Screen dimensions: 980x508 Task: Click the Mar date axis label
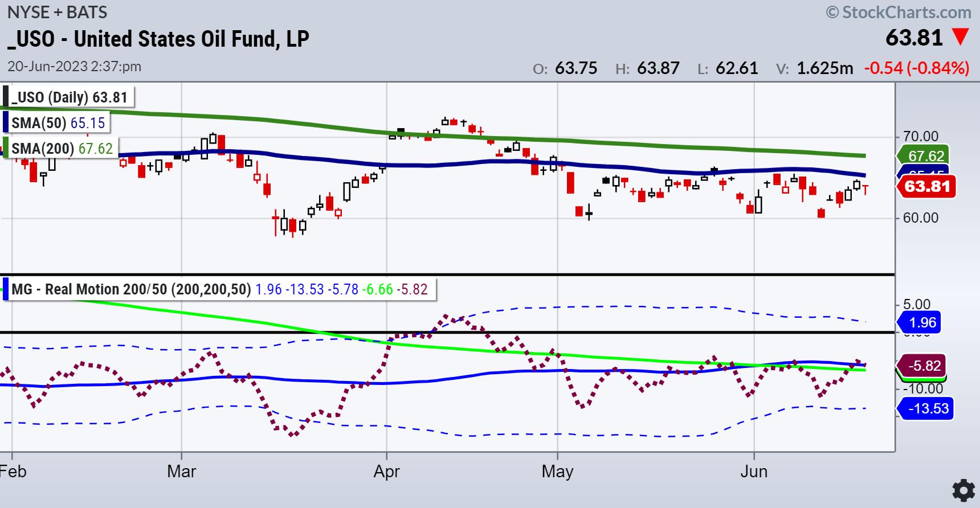tap(182, 472)
